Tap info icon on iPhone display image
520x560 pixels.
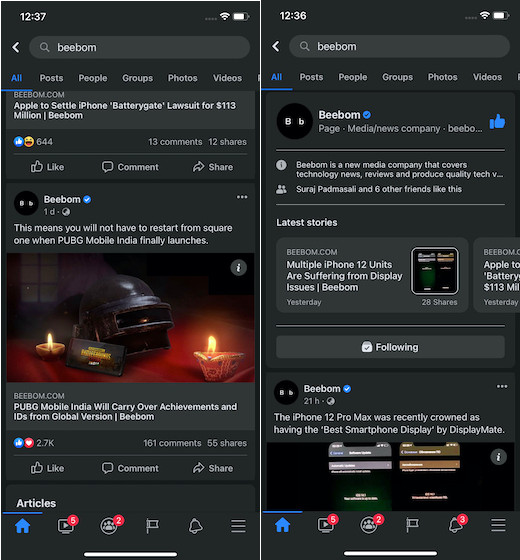(x=498, y=457)
